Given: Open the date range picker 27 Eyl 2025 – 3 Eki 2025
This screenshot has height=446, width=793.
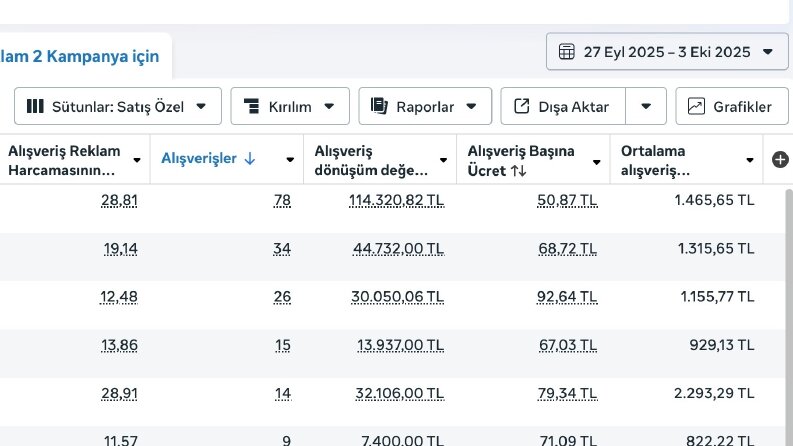Looking at the screenshot, I should (667, 52).
